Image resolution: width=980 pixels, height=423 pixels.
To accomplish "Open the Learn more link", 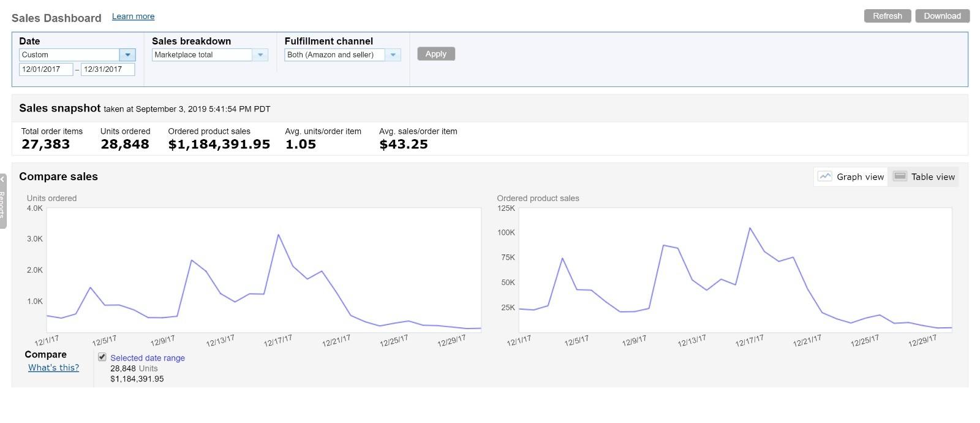I will 133,17.
